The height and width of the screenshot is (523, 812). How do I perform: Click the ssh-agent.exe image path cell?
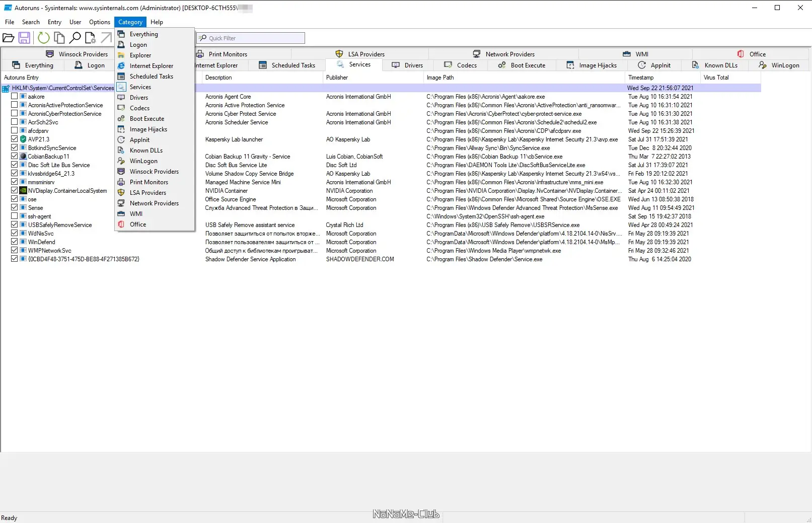tap(485, 216)
